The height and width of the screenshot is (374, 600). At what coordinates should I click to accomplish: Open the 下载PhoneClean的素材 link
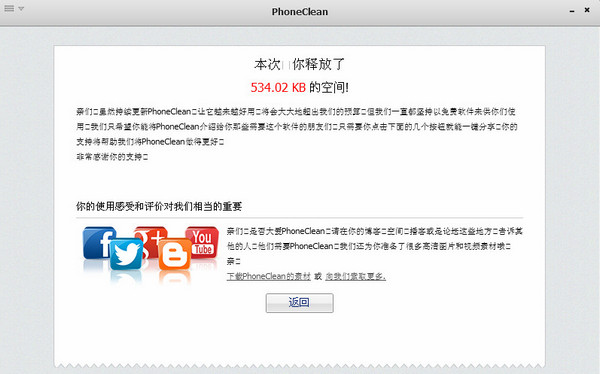269,276
